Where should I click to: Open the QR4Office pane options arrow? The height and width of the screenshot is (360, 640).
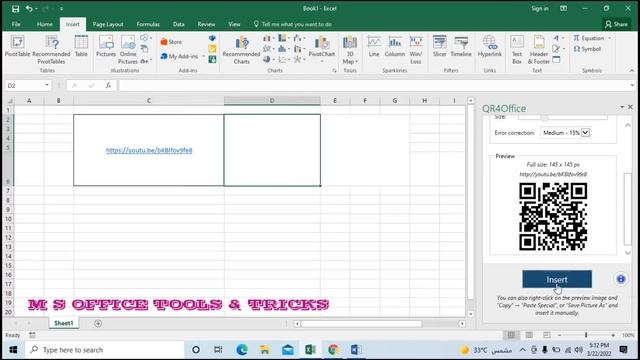(622, 107)
